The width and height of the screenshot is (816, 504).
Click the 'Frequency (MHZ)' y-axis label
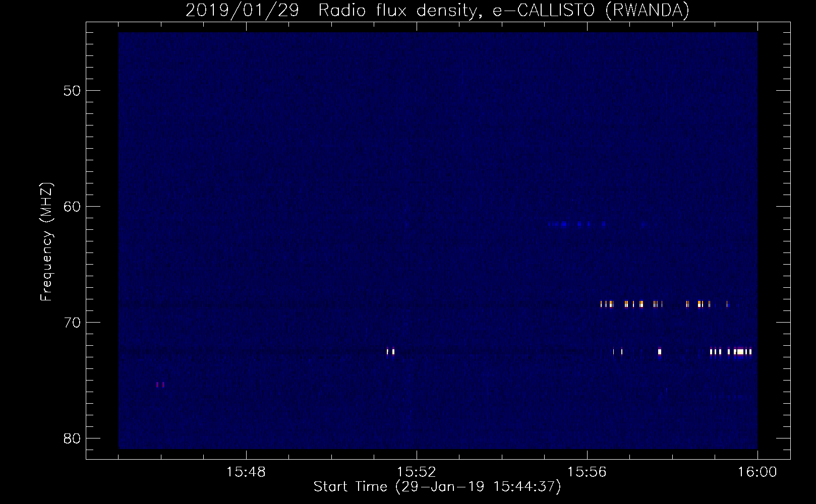point(46,242)
